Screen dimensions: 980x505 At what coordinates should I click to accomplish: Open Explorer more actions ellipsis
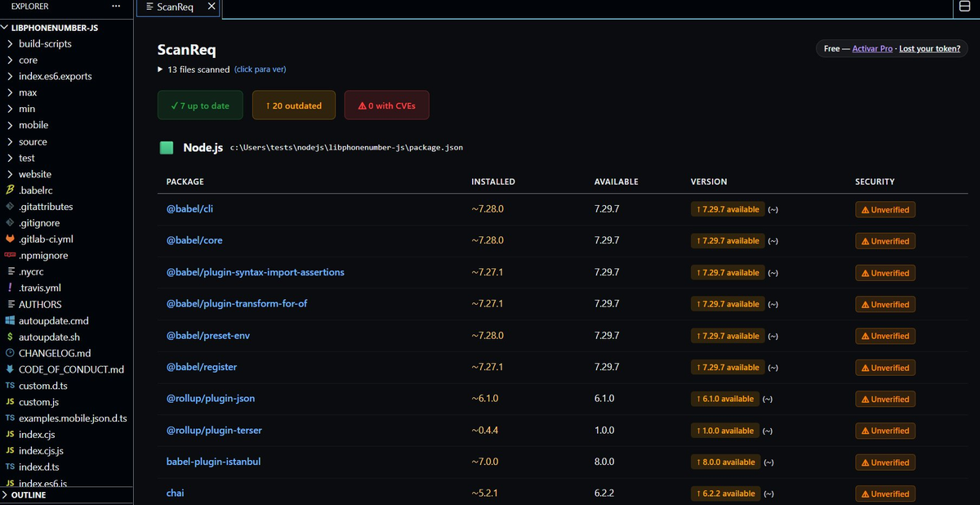116,7
